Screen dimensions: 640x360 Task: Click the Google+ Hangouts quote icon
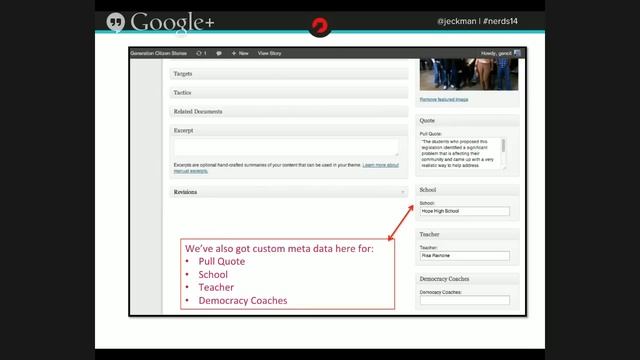pyautogui.click(x=116, y=22)
